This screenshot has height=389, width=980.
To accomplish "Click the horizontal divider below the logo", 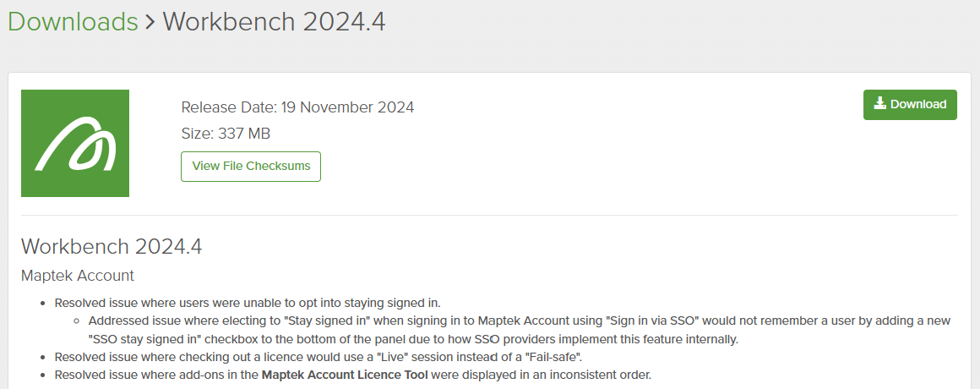I will coord(488,215).
